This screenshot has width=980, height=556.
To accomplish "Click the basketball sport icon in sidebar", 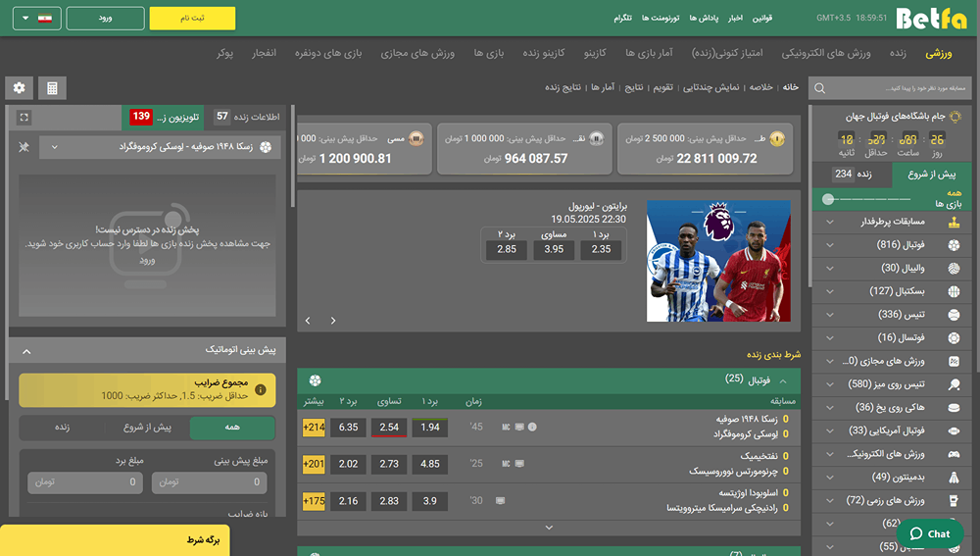I will [954, 291].
